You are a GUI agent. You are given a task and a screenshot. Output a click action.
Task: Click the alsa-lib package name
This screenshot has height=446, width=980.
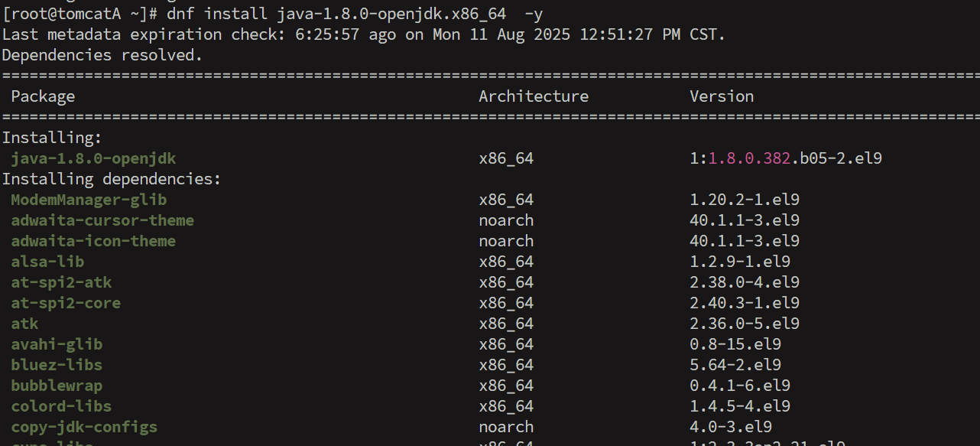[47, 262]
